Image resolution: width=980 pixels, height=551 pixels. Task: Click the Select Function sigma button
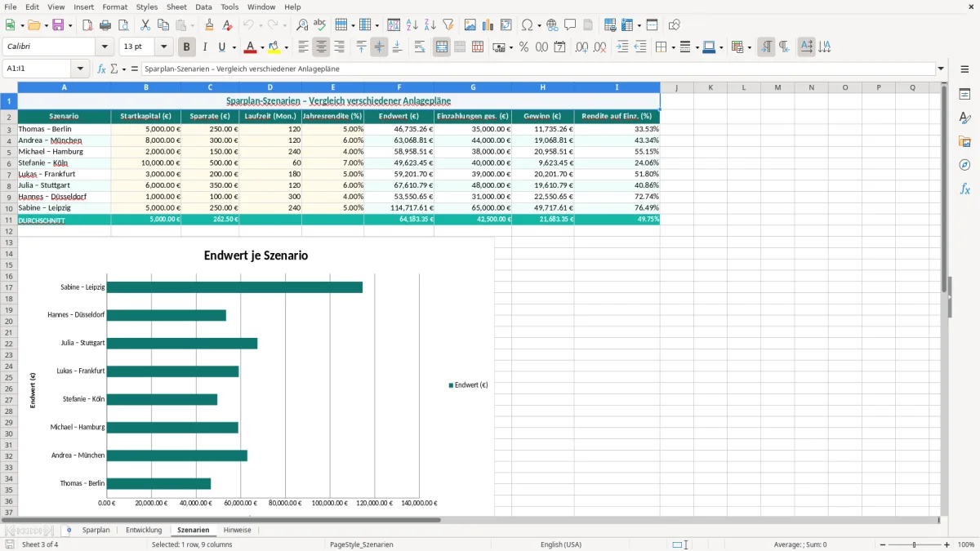pos(114,69)
